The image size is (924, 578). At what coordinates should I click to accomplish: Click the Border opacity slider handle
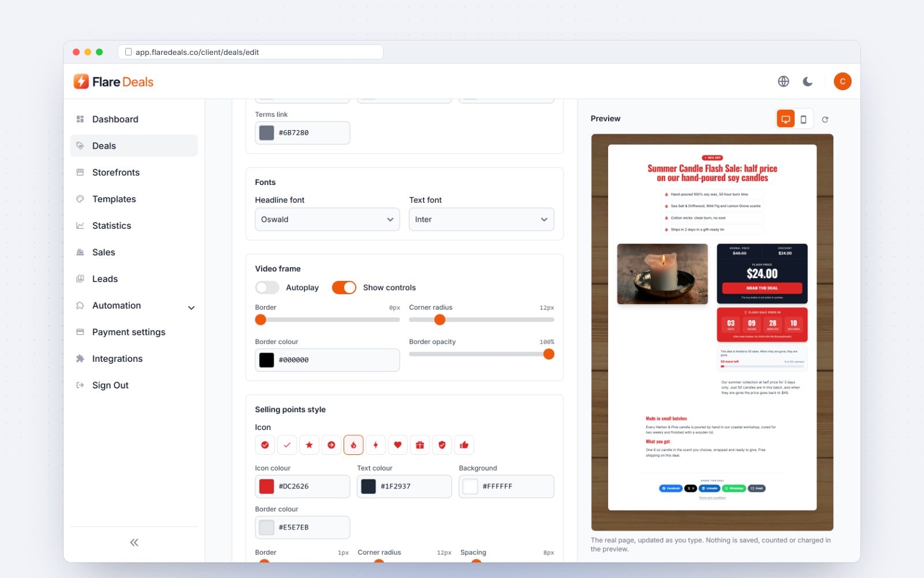[549, 354]
